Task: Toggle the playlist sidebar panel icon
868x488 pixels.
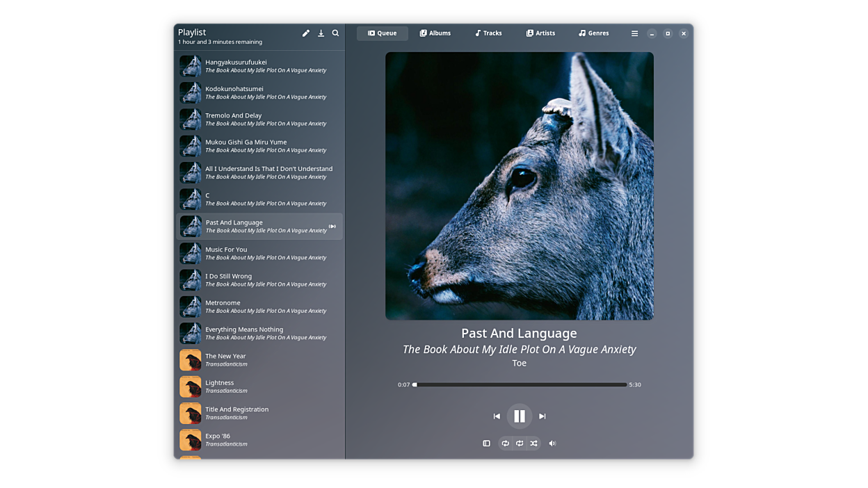Action: pyautogui.click(x=487, y=444)
